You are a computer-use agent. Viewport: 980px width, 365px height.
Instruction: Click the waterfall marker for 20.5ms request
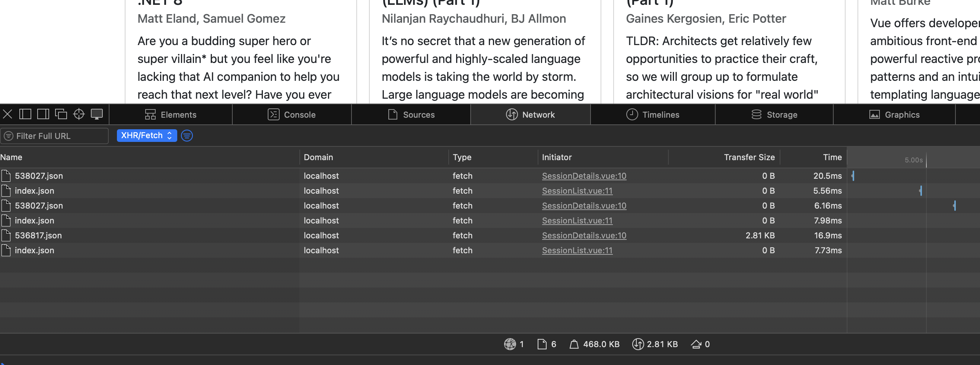[x=853, y=176]
